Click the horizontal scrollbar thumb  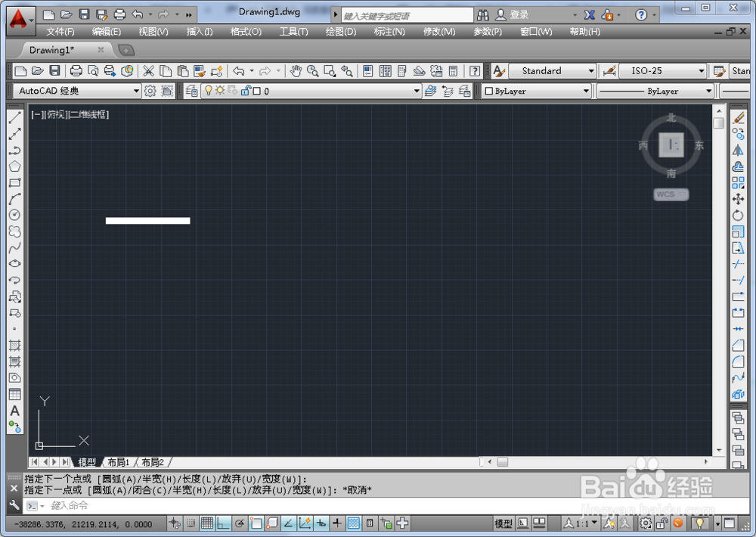503,461
